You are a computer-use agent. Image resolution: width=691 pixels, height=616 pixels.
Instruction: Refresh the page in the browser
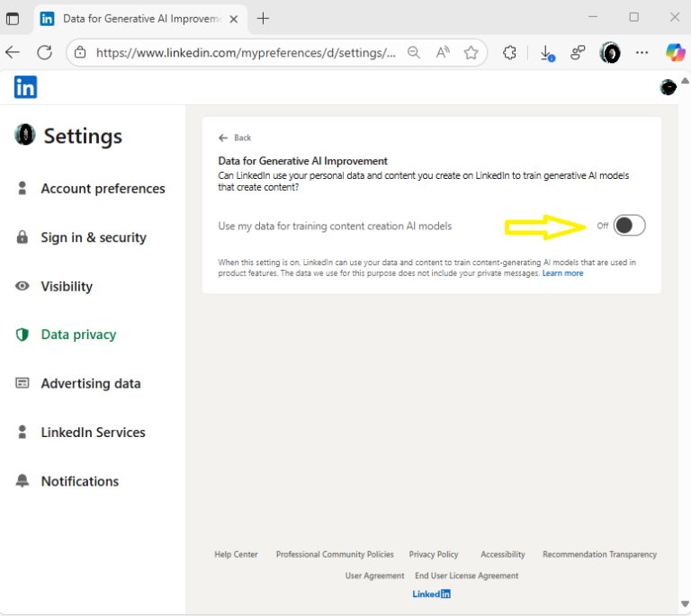click(44, 53)
